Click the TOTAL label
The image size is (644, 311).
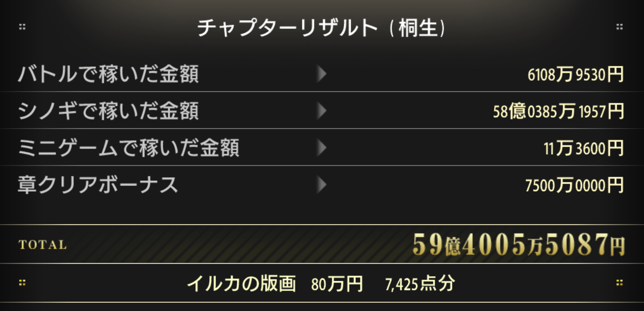tap(43, 245)
